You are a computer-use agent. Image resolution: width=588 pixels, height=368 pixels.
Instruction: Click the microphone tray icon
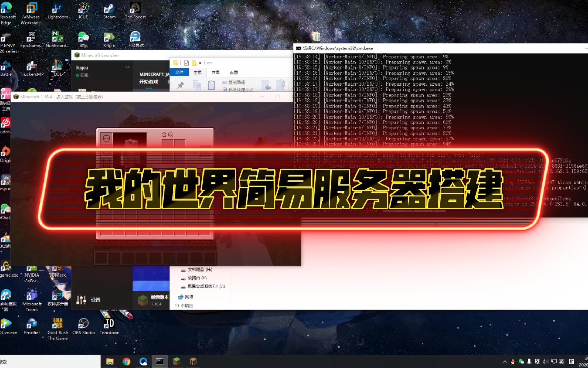pyautogui.click(x=529, y=362)
